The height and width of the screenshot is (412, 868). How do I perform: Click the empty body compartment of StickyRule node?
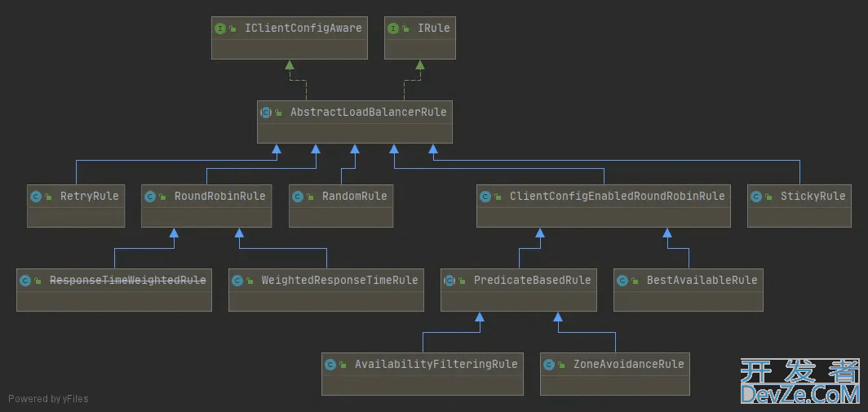[x=799, y=217]
